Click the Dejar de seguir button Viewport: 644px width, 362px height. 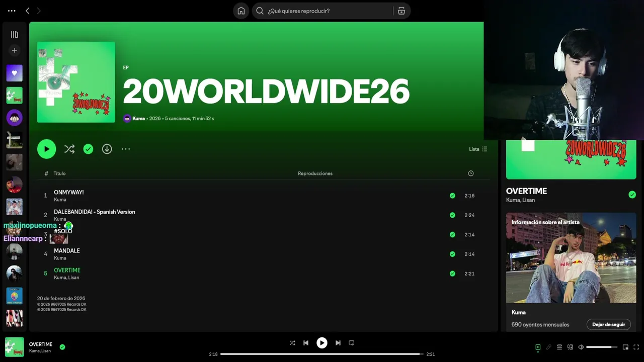pos(608,325)
